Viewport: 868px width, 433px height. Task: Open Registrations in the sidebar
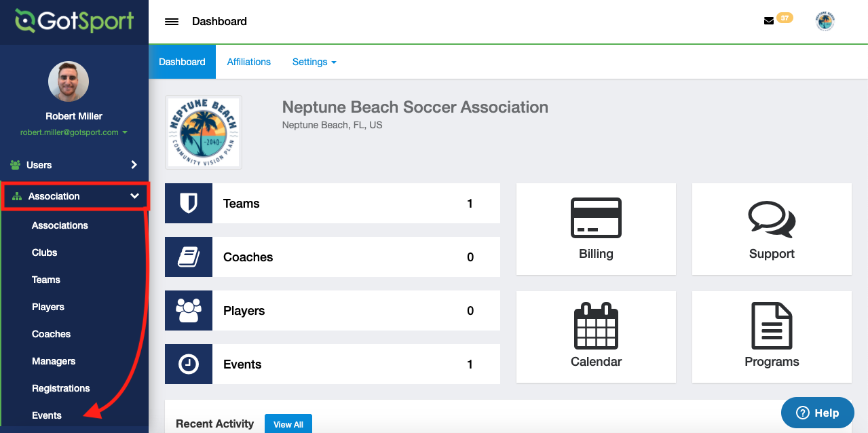(x=61, y=388)
